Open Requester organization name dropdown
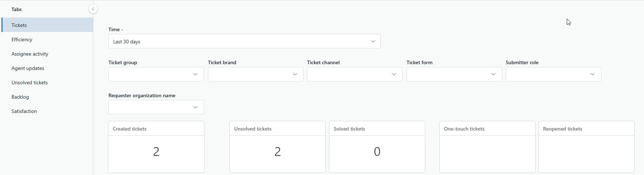 156,107
